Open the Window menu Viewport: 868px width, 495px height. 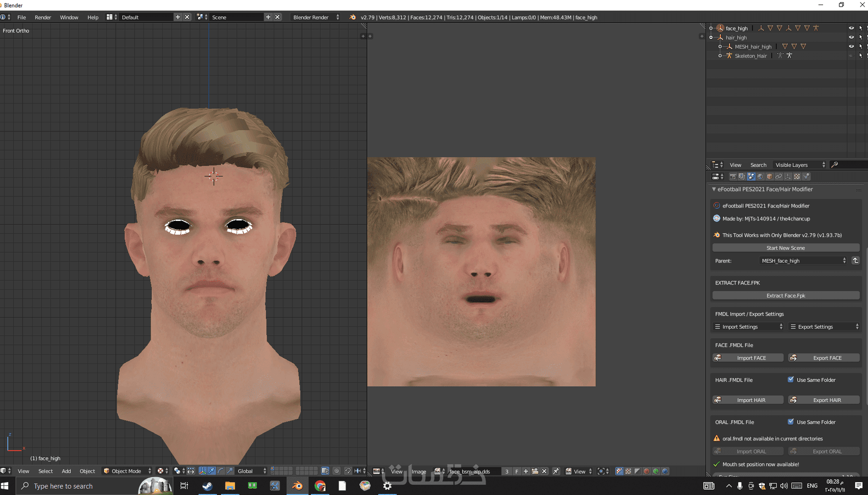click(x=69, y=17)
